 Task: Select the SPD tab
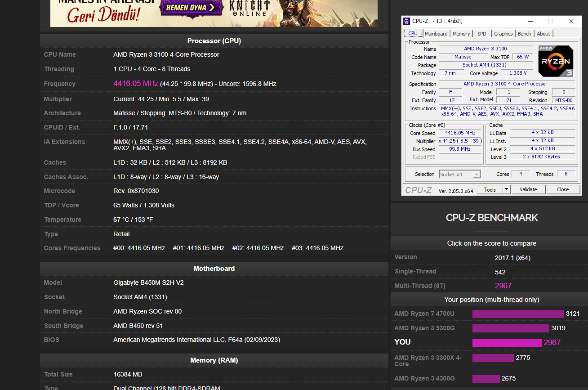pyautogui.click(x=481, y=33)
